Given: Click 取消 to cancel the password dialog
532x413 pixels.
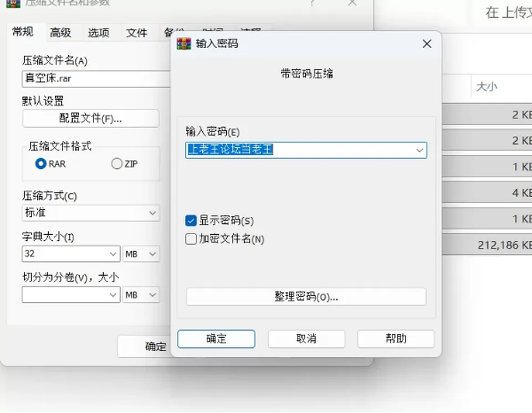Looking at the screenshot, I should coord(306,339).
